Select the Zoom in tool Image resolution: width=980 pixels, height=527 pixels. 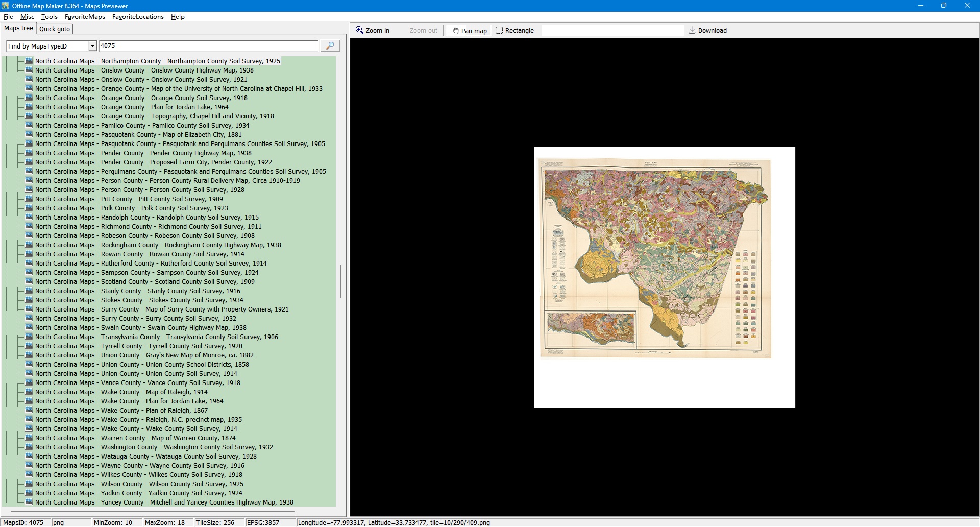[373, 31]
